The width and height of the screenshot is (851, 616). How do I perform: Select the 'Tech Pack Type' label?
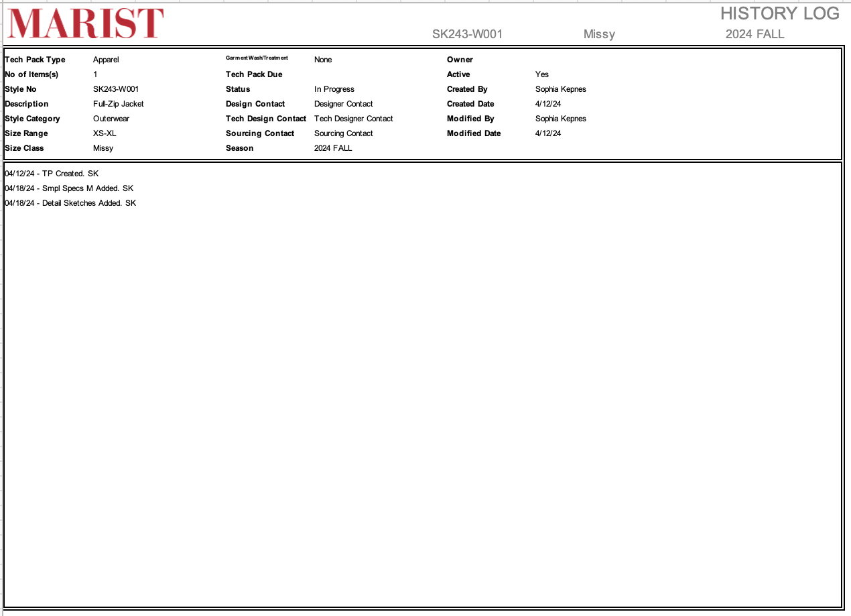pos(35,60)
